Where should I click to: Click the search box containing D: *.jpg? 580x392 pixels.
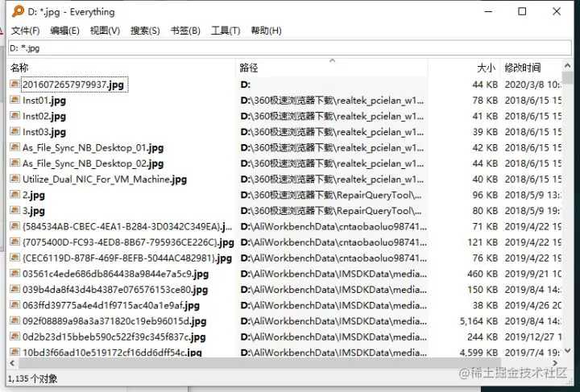tap(290, 48)
